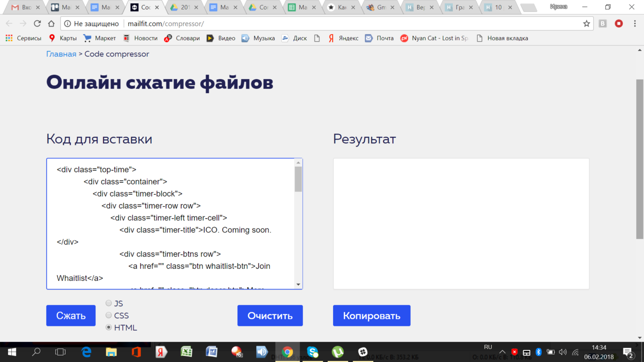This screenshot has width=644, height=362.
Task: Open the Сервисы apps bookmark
Action: (x=23, y=38)
